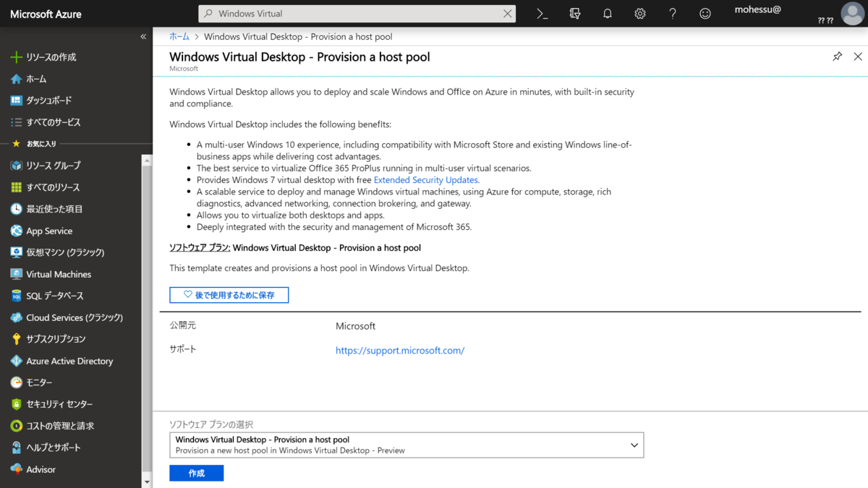Viewport: 868px width, 488px height.
Task: Click the Advisor icon in sidebar
Action: point(16,469)
